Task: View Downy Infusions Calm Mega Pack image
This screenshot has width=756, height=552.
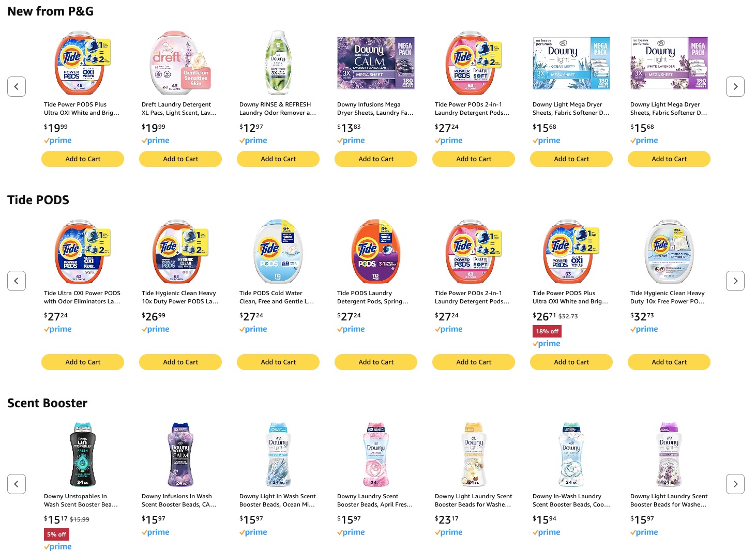Action: tap(375, 63)
